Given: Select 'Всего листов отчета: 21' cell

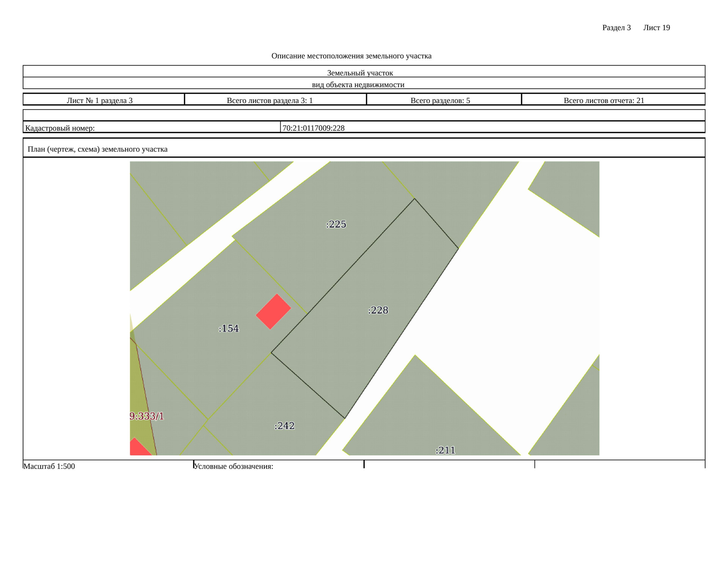Looking at the screenshot, I should pyautogui.click(x=604, y=100).
